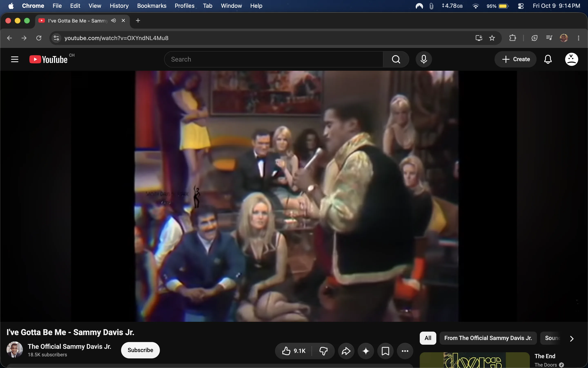
Task: Bookmark this tab with the star icon
Action: 492,38
